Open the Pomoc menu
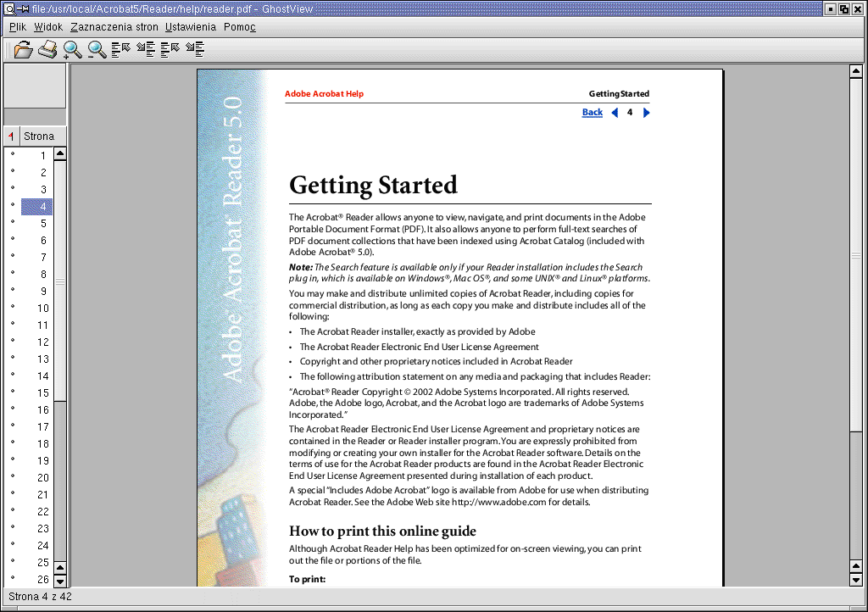 click(240, 26)
